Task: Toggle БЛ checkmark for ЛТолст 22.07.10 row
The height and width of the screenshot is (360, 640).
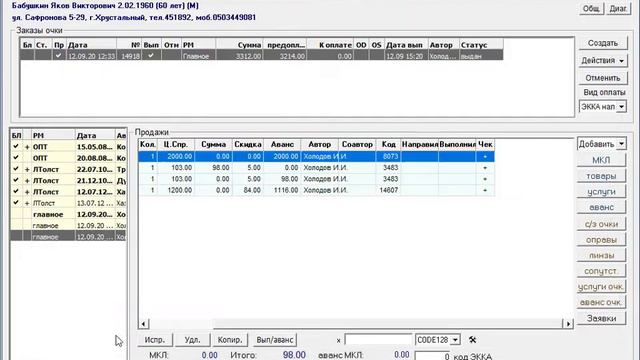Action: pos(16,169)
